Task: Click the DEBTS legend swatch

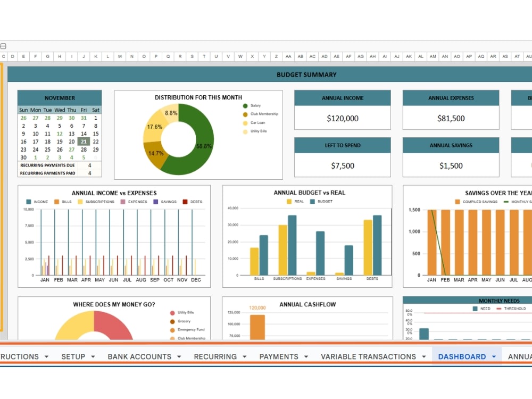Action: point(185,202)
